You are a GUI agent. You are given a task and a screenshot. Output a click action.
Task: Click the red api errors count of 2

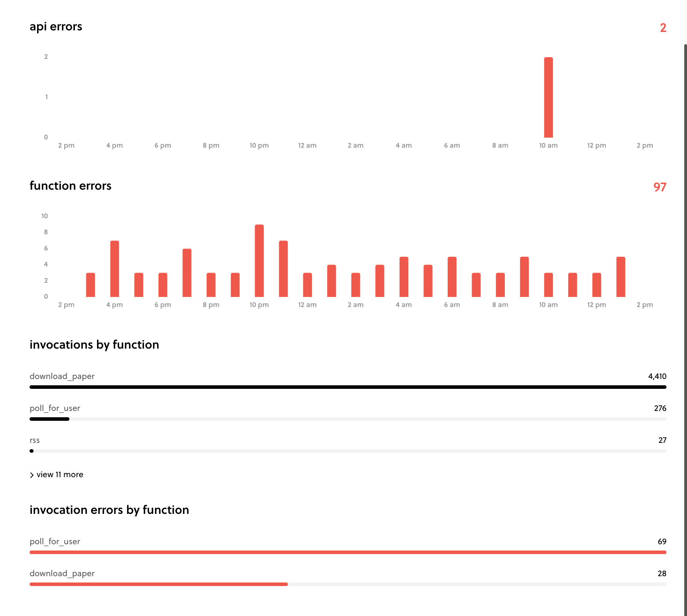pos(663,28)
